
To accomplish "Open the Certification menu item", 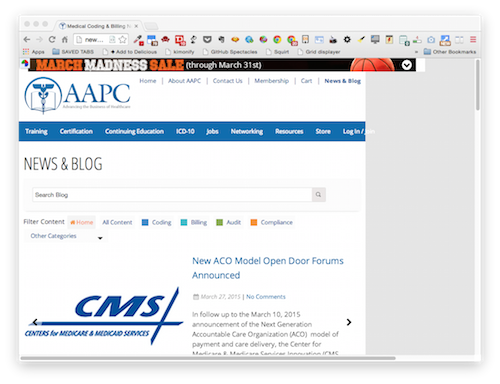I will click(x=76, y=131).
